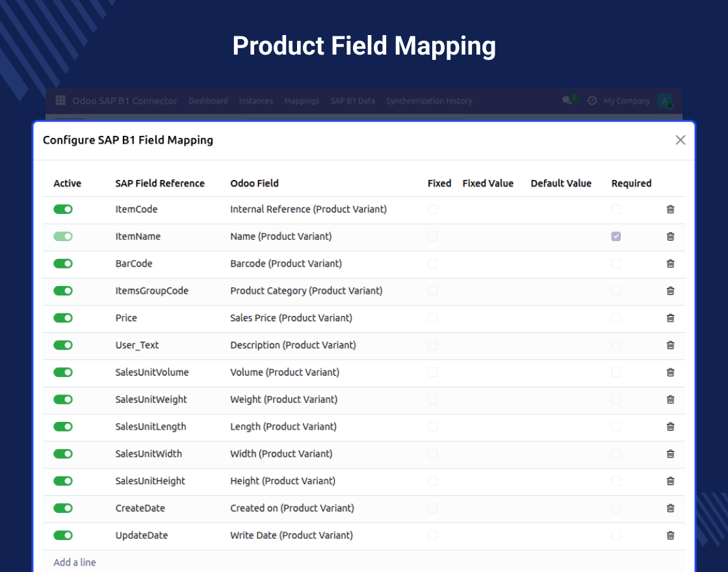Image resolution: width=728 pixels, height=572 pixels.
Task: Delete the SalesUnitWeight mapping row
Action: click(670, 399)
